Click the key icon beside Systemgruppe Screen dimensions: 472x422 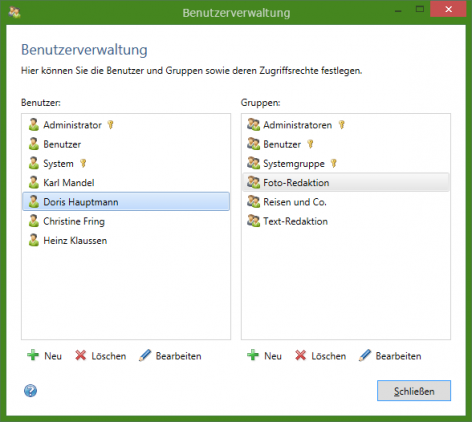coord(334,163)
